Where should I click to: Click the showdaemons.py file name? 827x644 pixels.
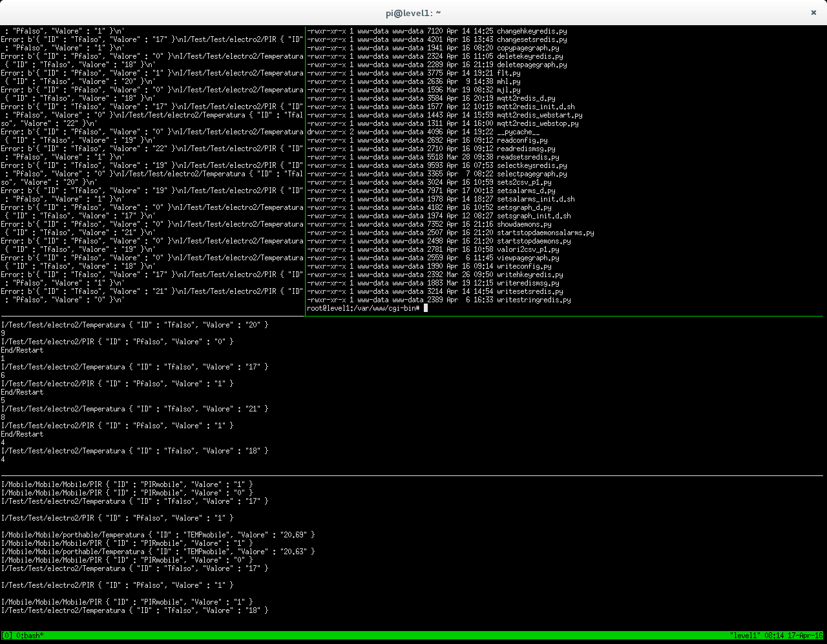click(x=524, y=224)
